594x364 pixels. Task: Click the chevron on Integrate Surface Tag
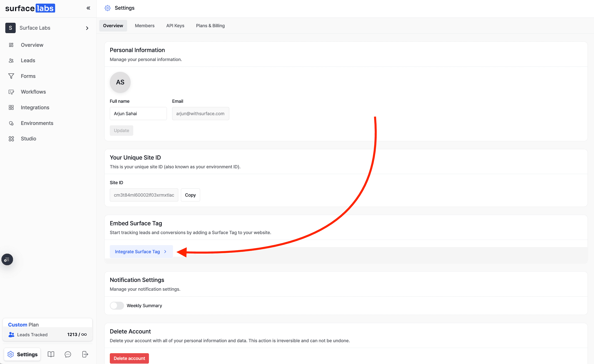[x=165, y=252]
